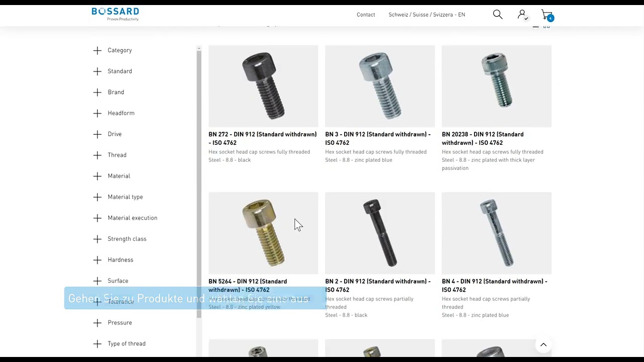Expand the Headform filter plus icon
Screen dimensions: 644x362
point(97,113)
